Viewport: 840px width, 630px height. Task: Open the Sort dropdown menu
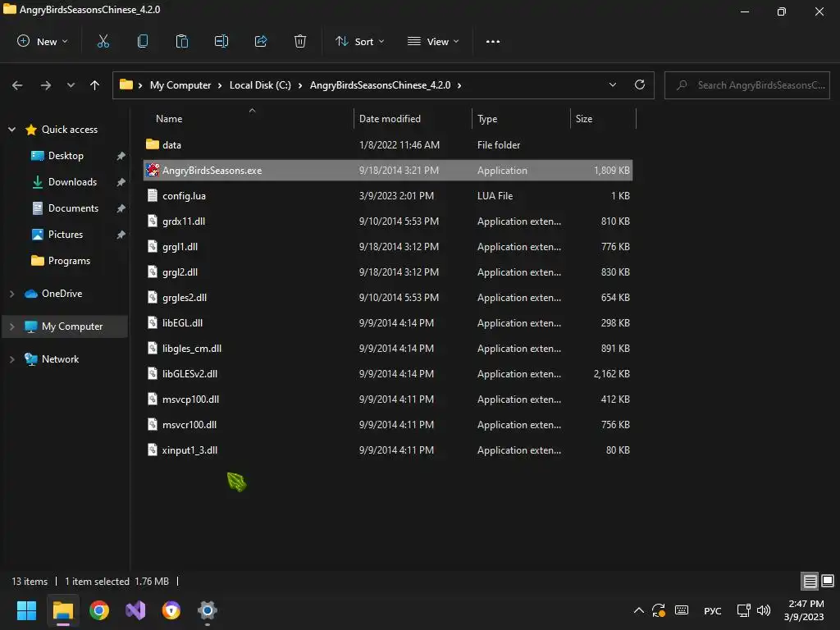point(359,41)
